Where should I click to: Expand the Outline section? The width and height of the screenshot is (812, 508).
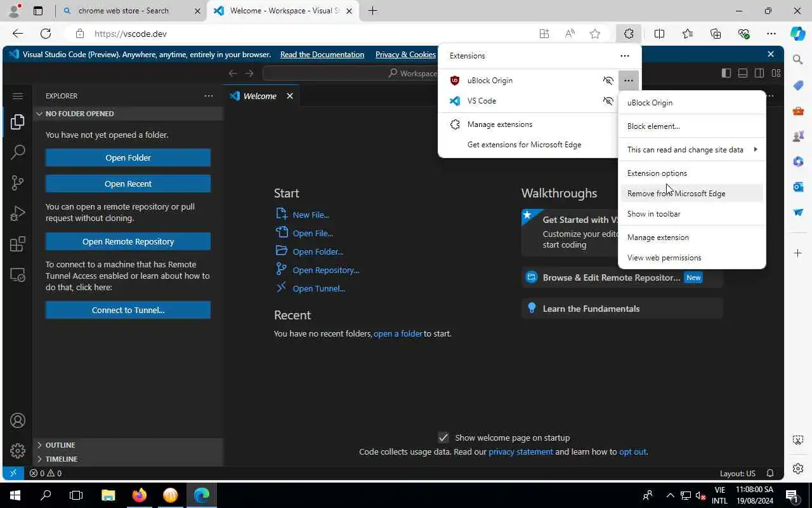pos(128,445)
